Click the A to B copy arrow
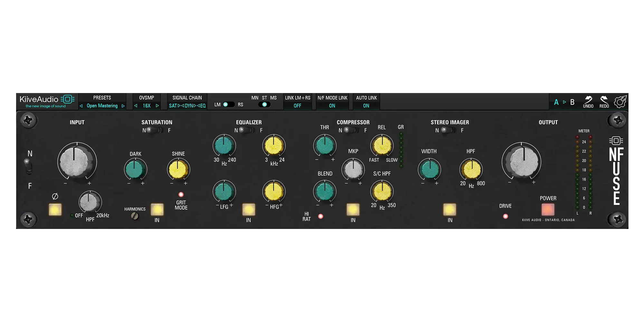Screen dimensions: 644x322 [564, 102]
